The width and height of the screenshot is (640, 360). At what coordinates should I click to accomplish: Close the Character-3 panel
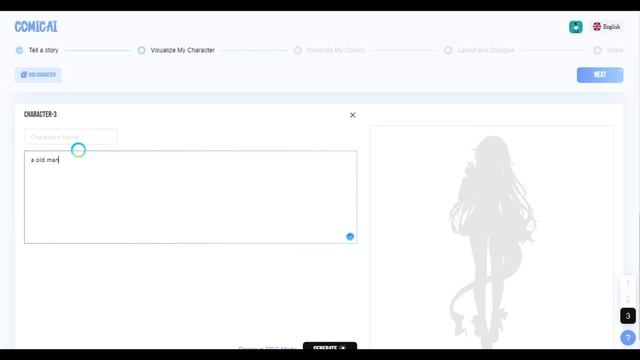click(x=353, y=115)
